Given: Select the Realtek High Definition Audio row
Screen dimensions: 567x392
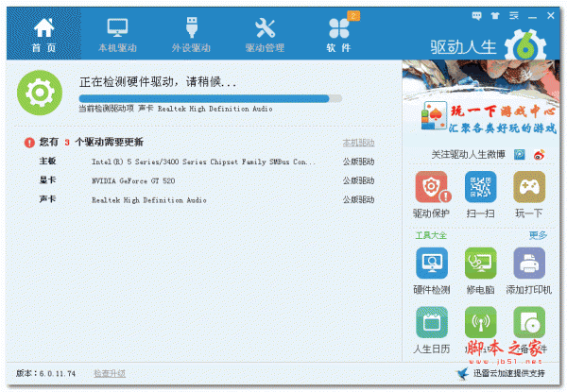Looking at the screenshot, I should click(x=206, y=200).
